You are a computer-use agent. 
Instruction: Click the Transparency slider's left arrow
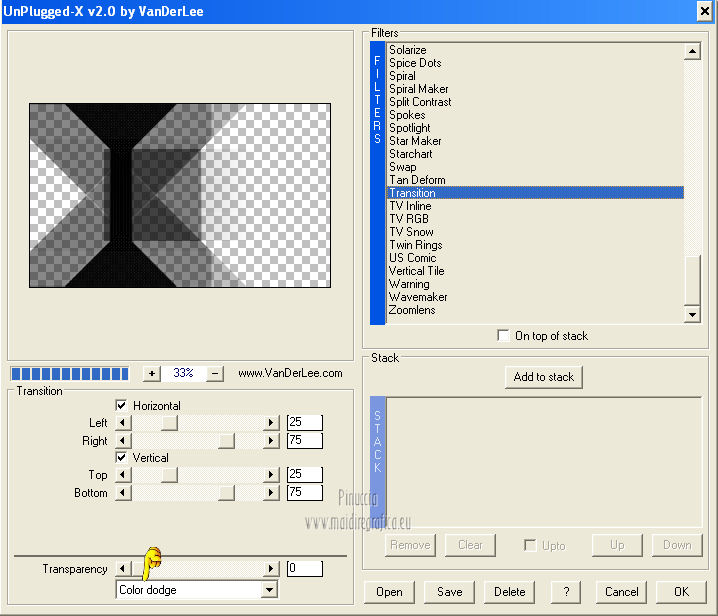click(123, 569)
